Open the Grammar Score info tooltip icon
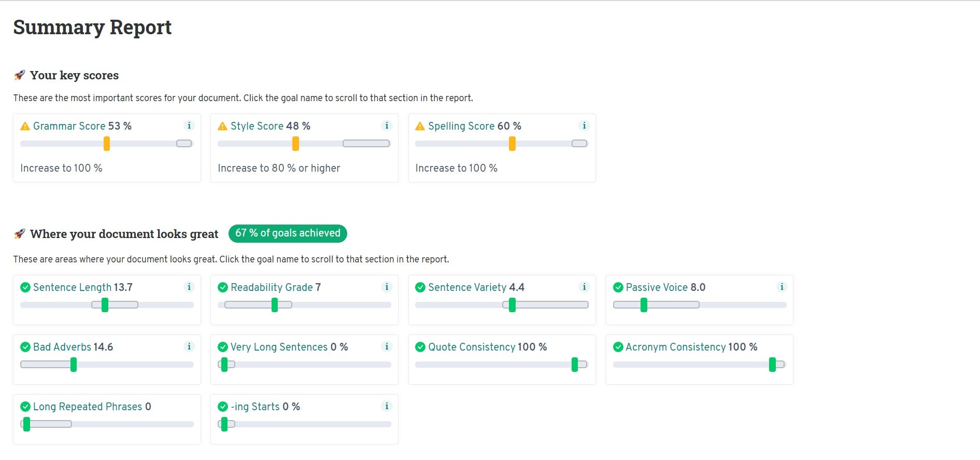The height and width of the screenshot is (460, 980). point(189,126)
